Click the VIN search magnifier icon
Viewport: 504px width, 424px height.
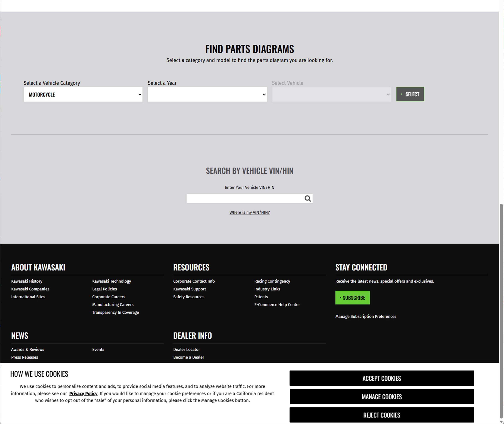[x=307, y=199]
